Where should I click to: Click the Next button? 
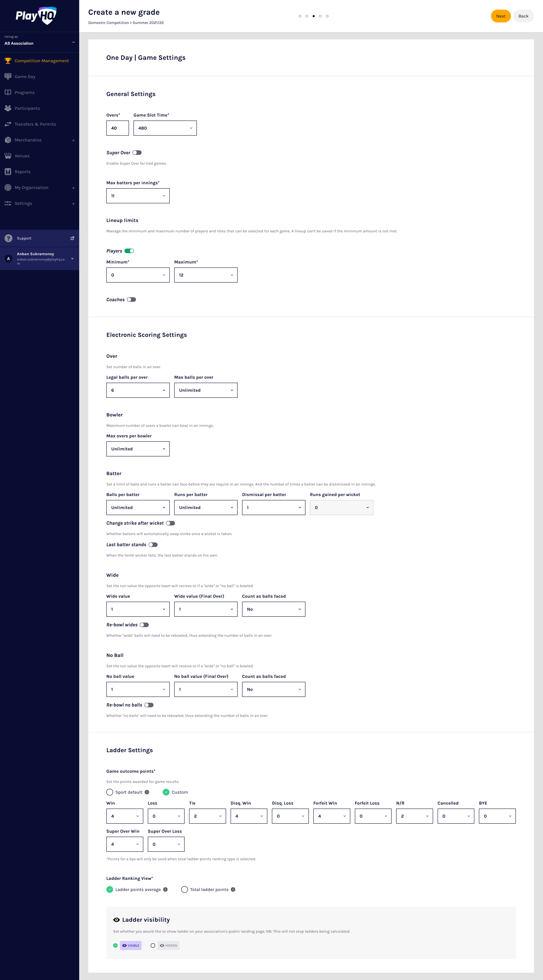pos(501,16)
